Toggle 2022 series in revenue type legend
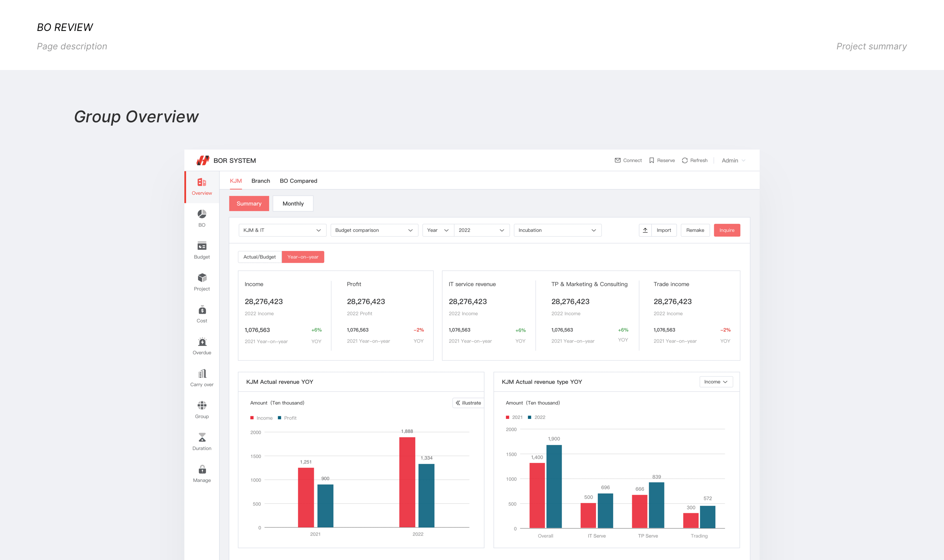Image resolution: width=944 pixels, height=560 pixels. click(537, 417)
